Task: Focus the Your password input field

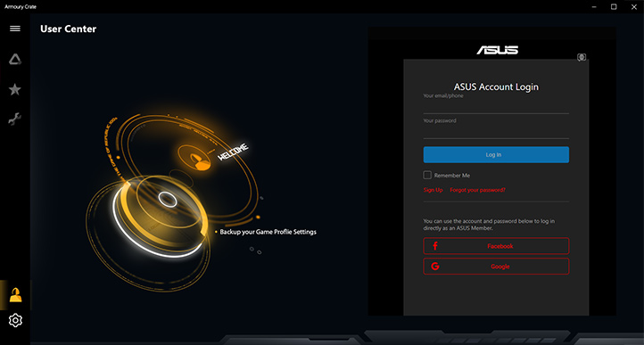Action: (x=496, y=132)
